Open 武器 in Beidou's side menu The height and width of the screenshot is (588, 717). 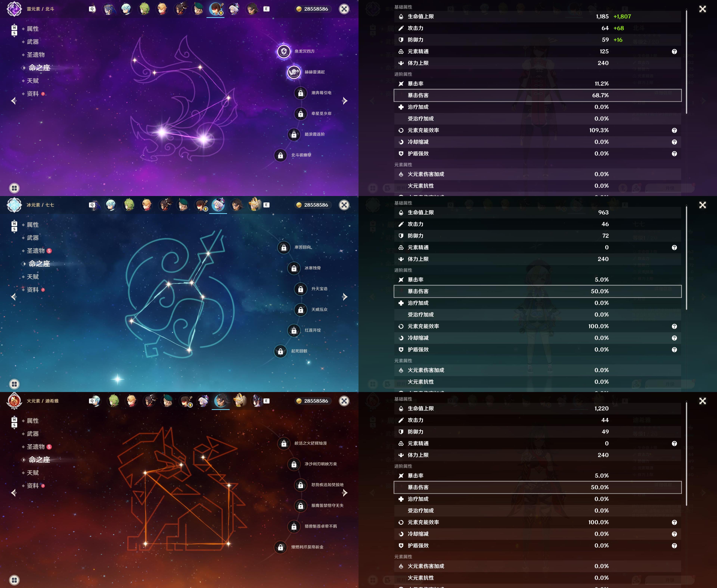point(32,42)
